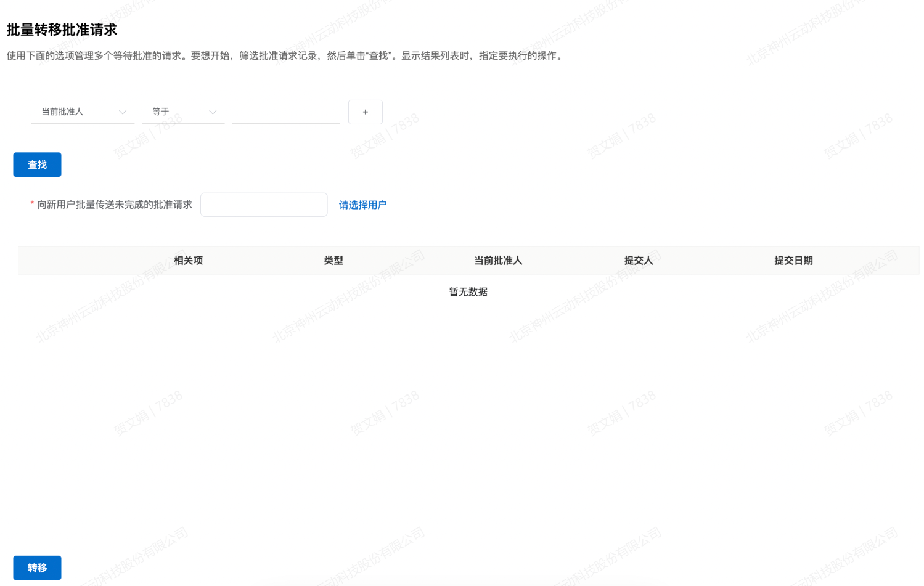The height and width of the screenshot is (586, 924).
Task: Click the 请选择用户 link
Action: click(x=362, y=205)
